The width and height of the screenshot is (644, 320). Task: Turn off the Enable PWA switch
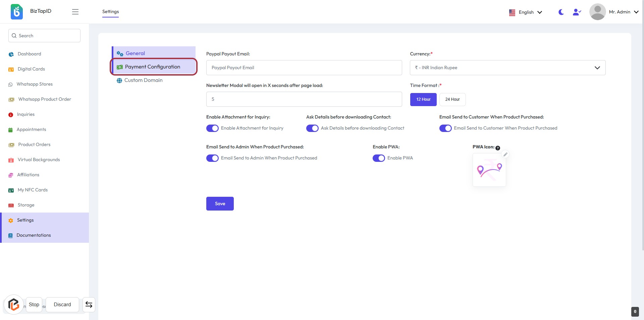pos(379,158)
